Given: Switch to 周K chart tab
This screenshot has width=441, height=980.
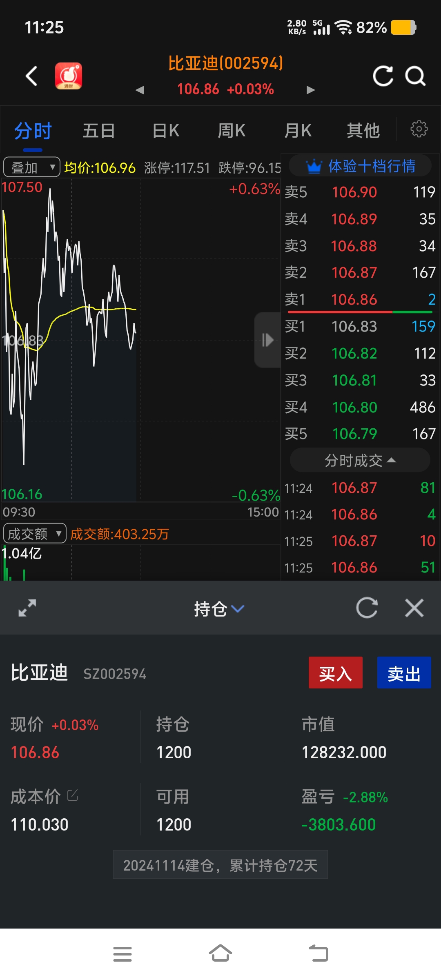Looking at the screenshot, I should pyautogui.click(x=232, y=131).
